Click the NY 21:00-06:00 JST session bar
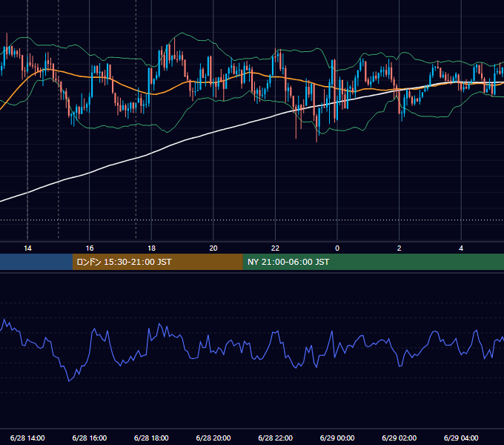The width and height of the screenshot is (504, 445). pyautogui.click(x=373, y=262)
